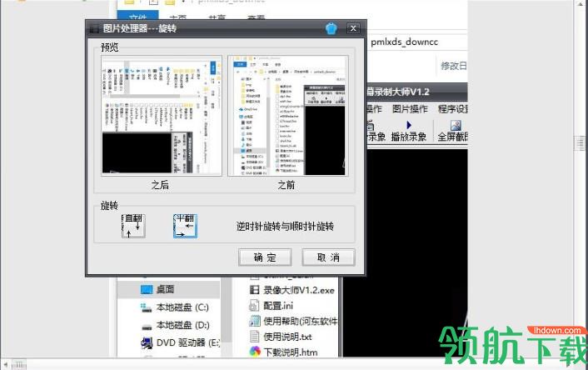
Task: Click 桌面 monitor icon in sidebar
Action: click(147, 289)
